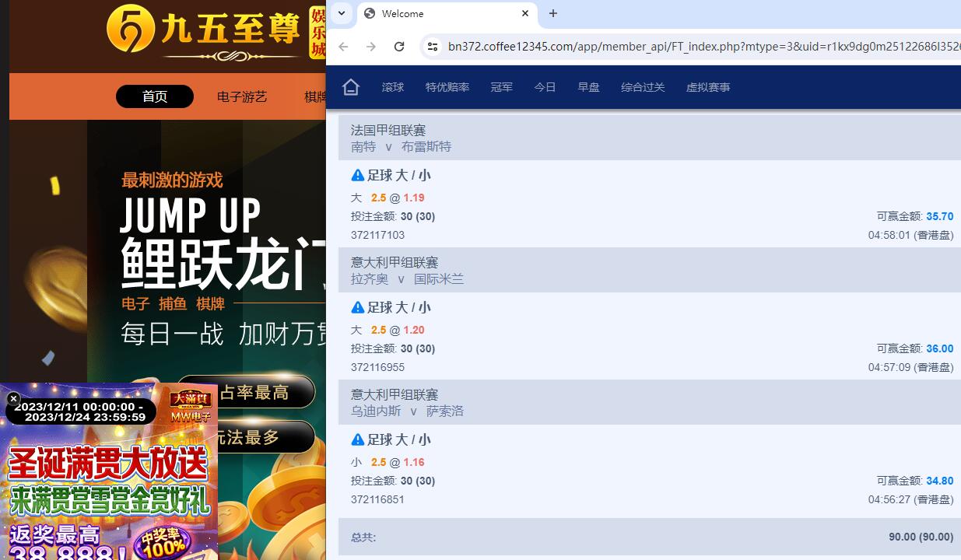Click warning icon on Udinese bet slip
961x560 pixels.
[358, 439]
